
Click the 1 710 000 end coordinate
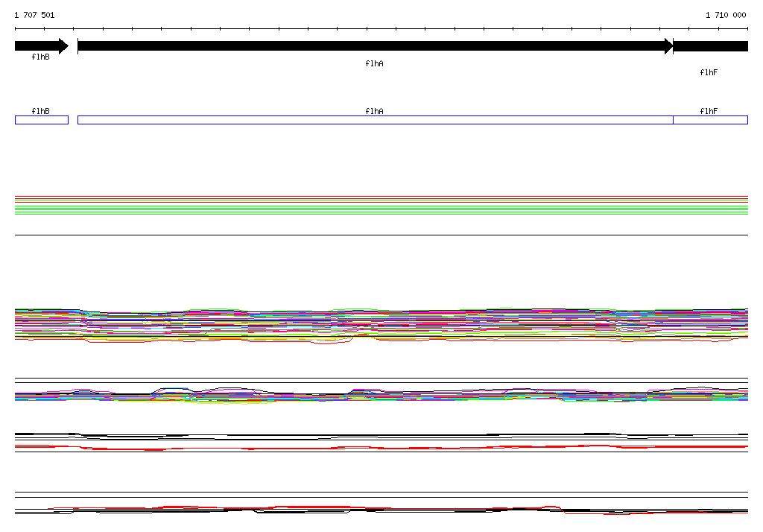click(726, 15)
